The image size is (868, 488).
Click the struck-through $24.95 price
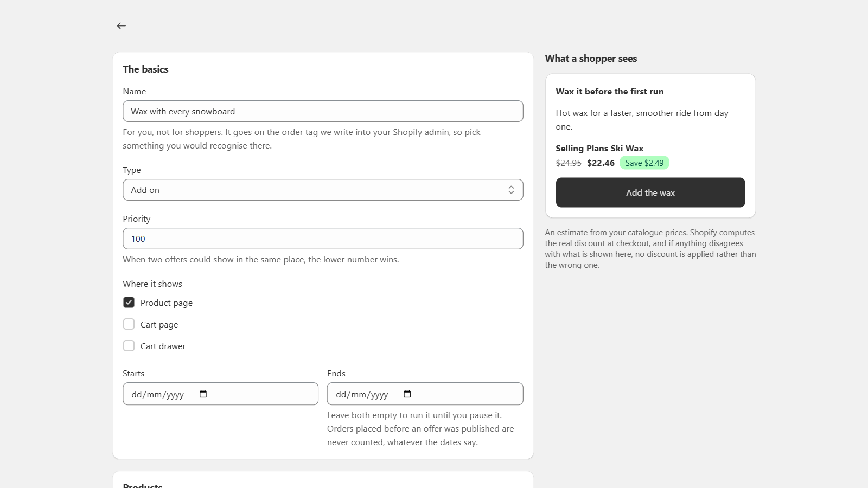pos(569,163)
